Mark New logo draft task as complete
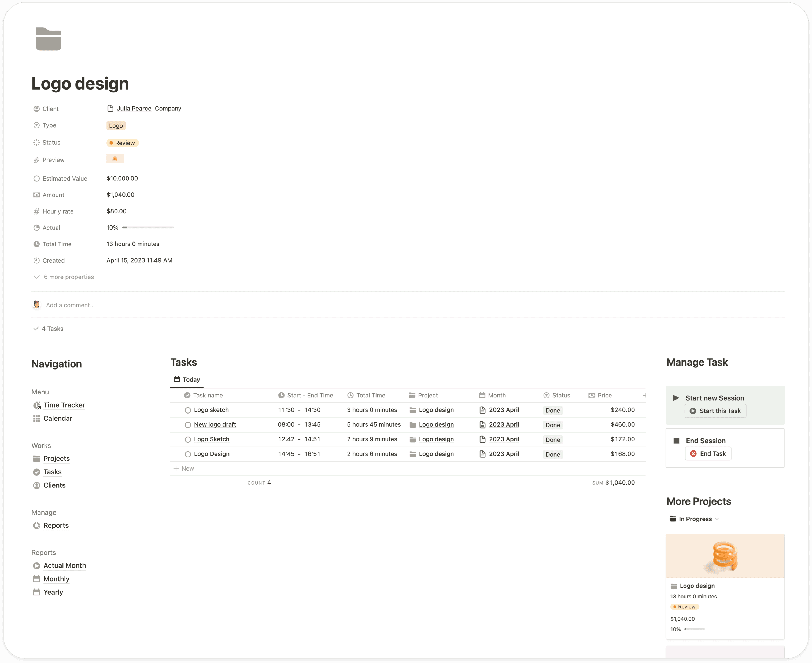Viewport: 812px width, 663px height. coord(188,424)
